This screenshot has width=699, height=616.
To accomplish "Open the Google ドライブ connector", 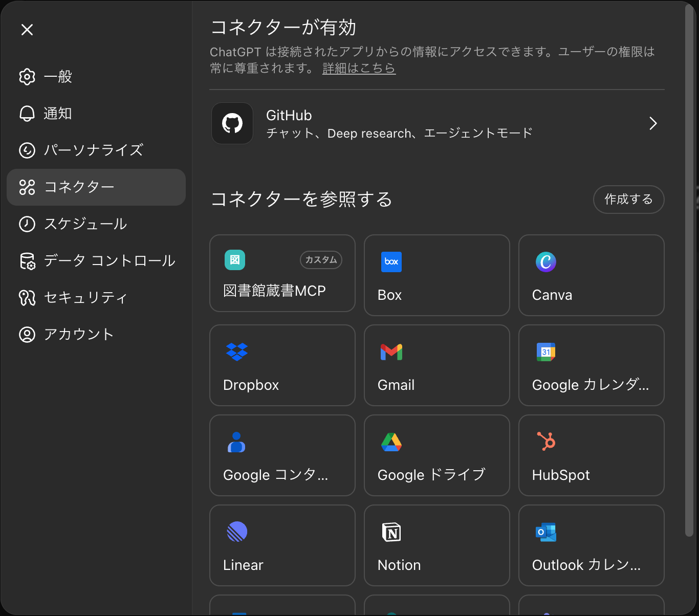I will click(436, 455).
